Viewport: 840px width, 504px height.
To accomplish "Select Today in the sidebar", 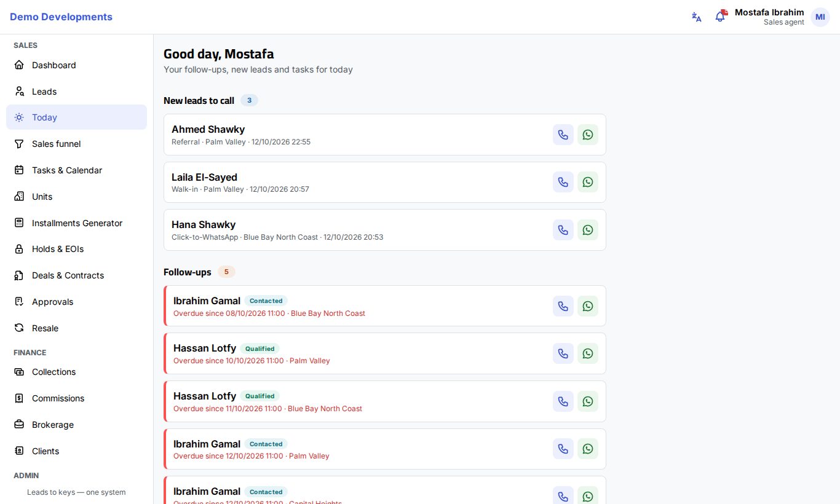I will coord(77,117).
